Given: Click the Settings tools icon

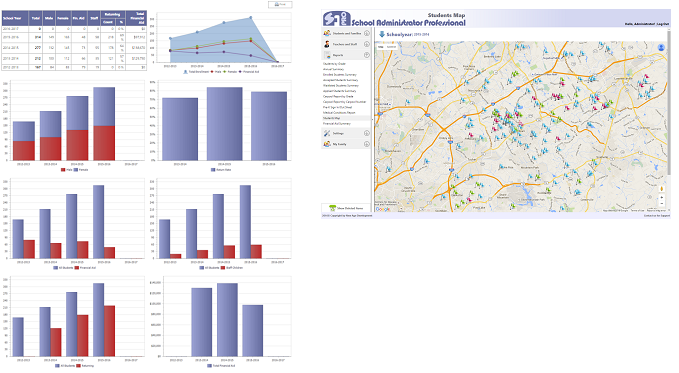Looking at the screenshot, I should (327, 133).
